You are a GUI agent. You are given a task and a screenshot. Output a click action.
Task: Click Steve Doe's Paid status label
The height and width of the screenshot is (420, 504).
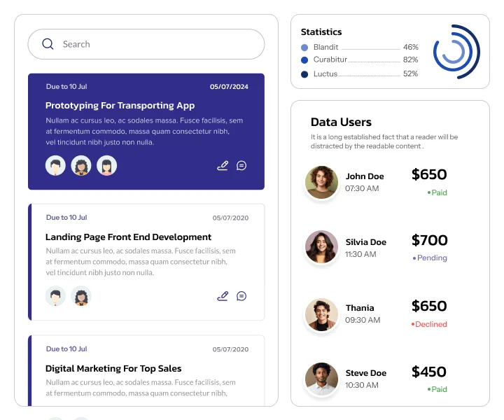[437, 389]
